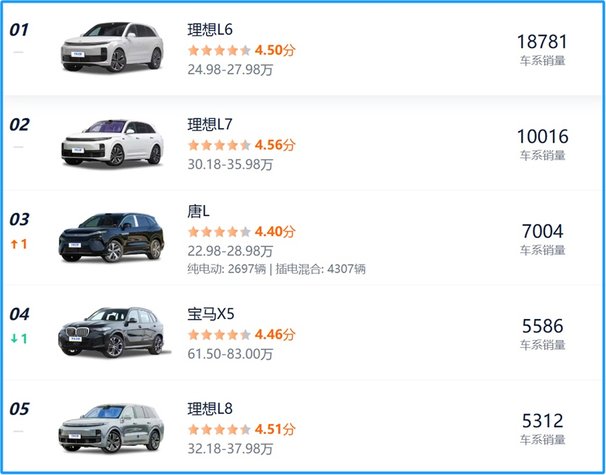Click the 理想L8 model name
This screenshot has width=606, height=475.
[x=210, y=409]
